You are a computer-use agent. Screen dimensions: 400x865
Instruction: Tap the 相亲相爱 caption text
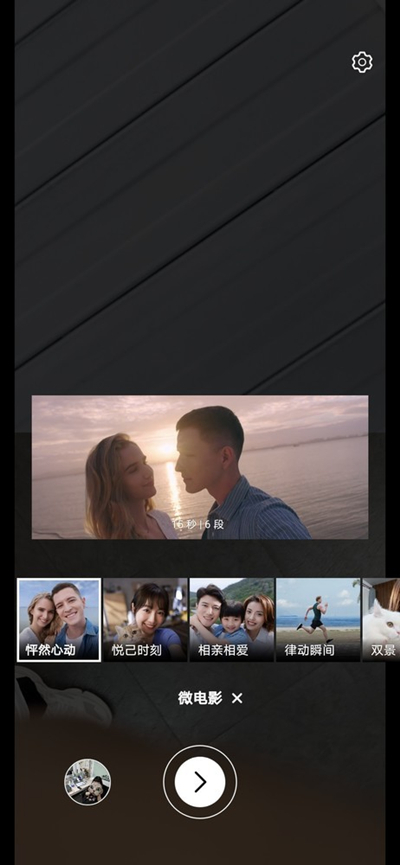[223, 650]
